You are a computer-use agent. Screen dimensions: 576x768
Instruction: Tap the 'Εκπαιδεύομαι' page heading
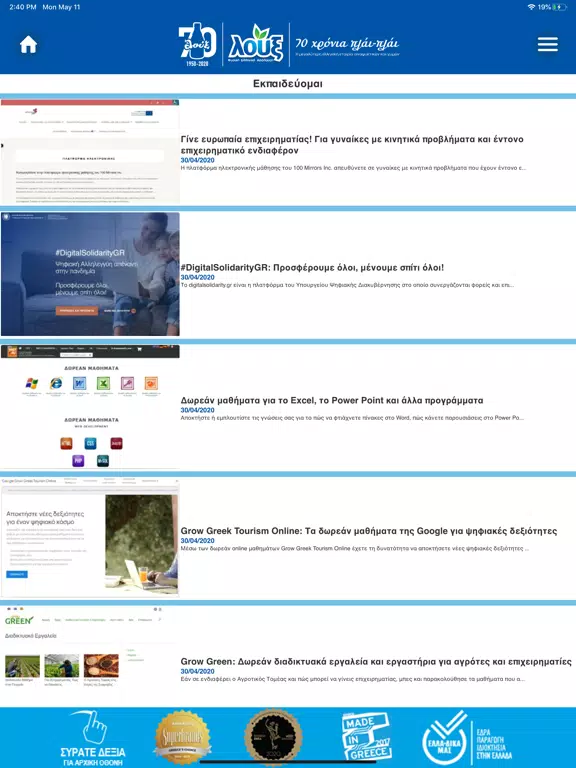click(288, 84)
